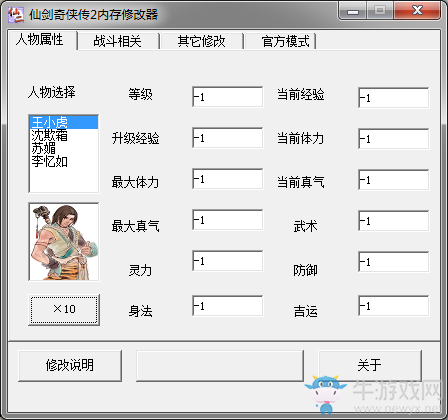Click the 等级 level input field
The height and width of the screenshot is (420, 448).
[x=227, y=97]
